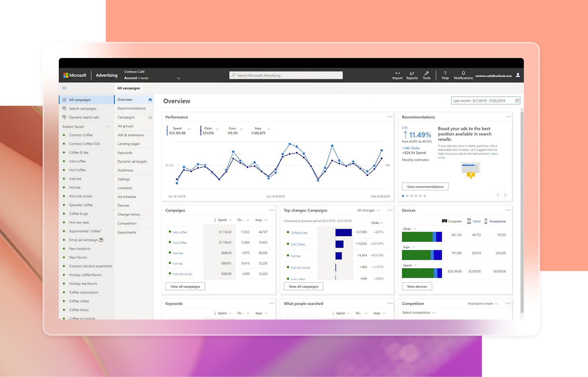The width and height of the screenshot is (588, 377).
Task: Open the Landing pages menu item
Action: click(129, 144)
